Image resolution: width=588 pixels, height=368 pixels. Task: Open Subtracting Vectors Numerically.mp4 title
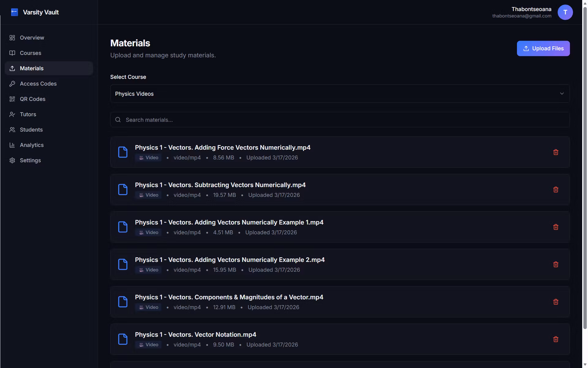[220, 185]
